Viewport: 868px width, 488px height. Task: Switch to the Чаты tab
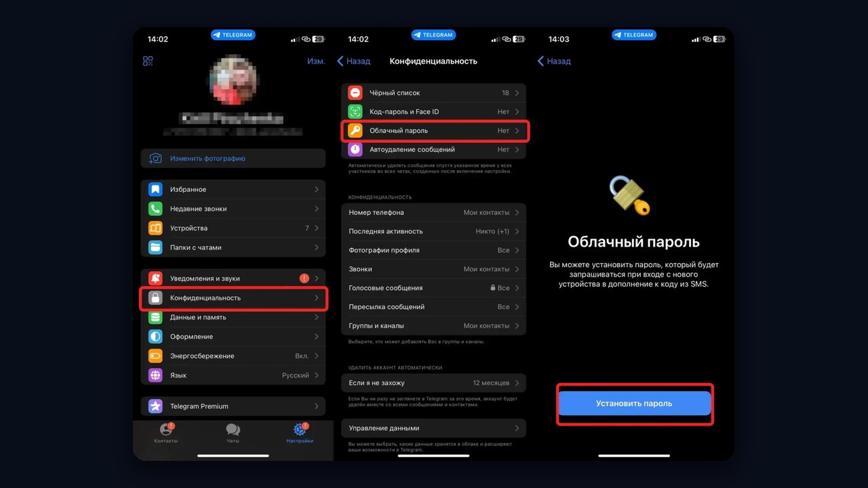click(x=233, y=433)
